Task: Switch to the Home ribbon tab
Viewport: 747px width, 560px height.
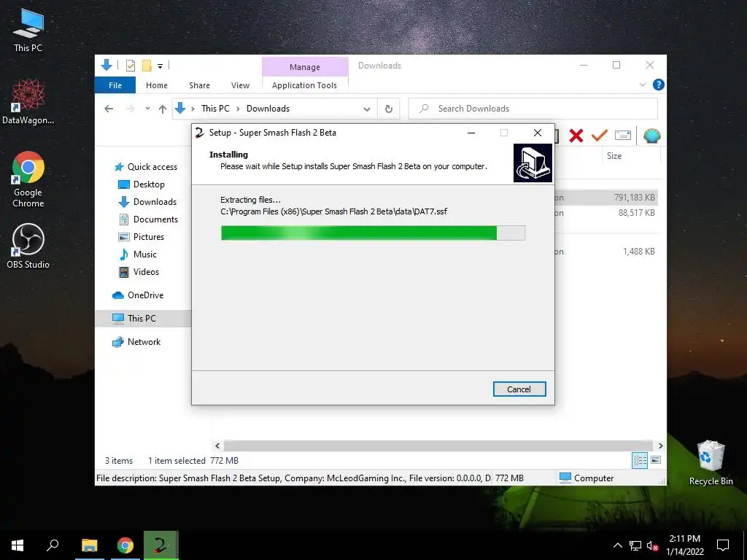Action: tap(157, 85)
